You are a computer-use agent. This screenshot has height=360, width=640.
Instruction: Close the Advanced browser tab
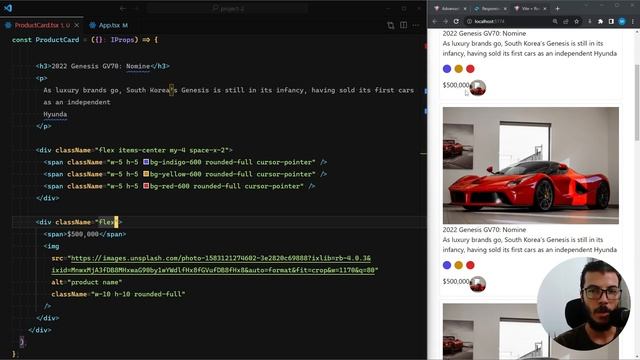point(465,9)
